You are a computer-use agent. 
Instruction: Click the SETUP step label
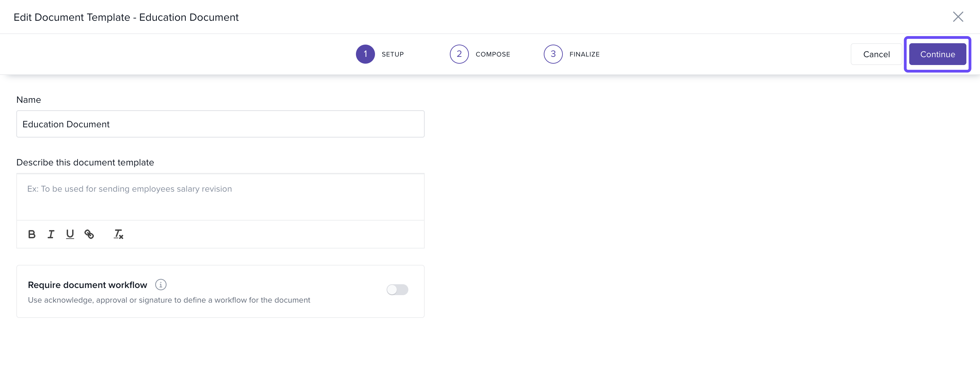(x=393, y=54)
